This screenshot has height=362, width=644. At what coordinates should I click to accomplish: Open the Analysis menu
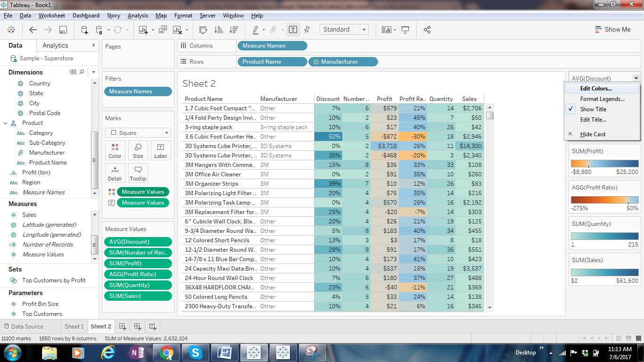coord(138,16)
